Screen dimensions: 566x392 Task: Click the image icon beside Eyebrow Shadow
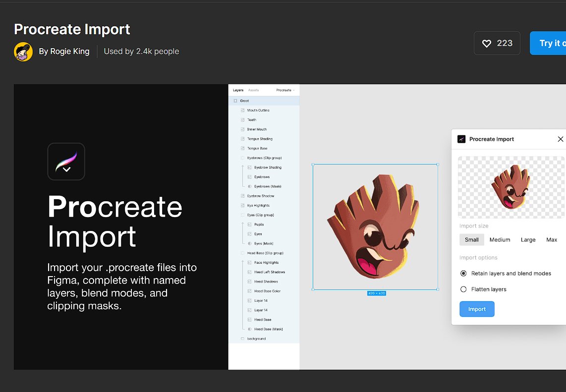242,196
